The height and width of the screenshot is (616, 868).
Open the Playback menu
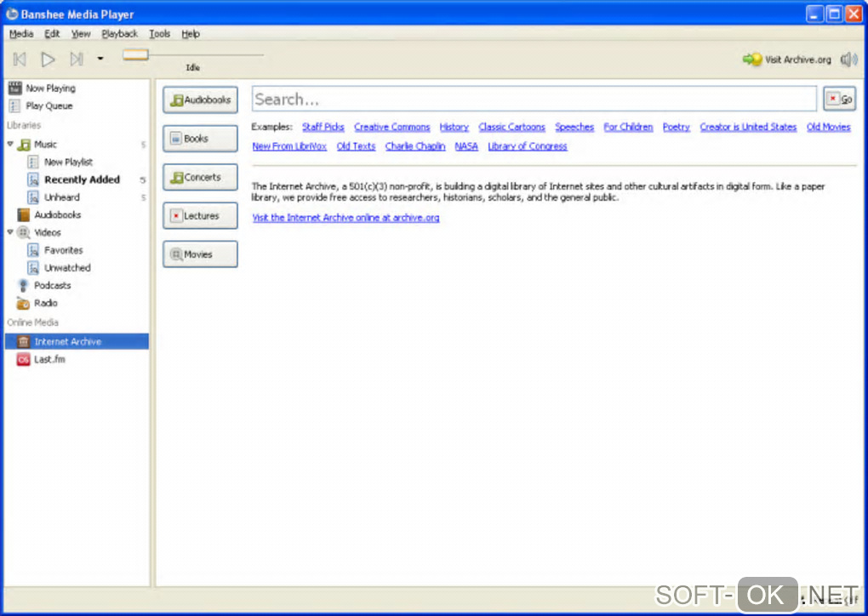click(x=120, y=34)
